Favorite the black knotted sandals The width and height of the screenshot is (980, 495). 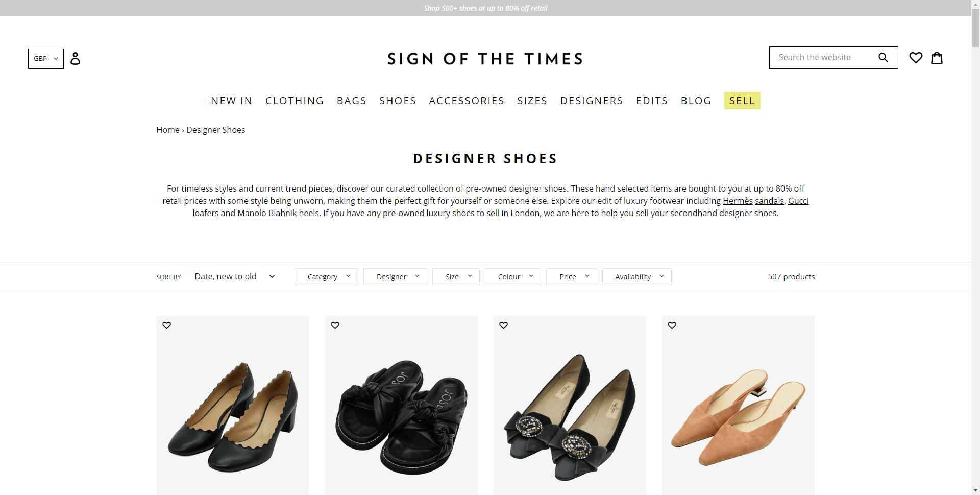coord(335,325)
